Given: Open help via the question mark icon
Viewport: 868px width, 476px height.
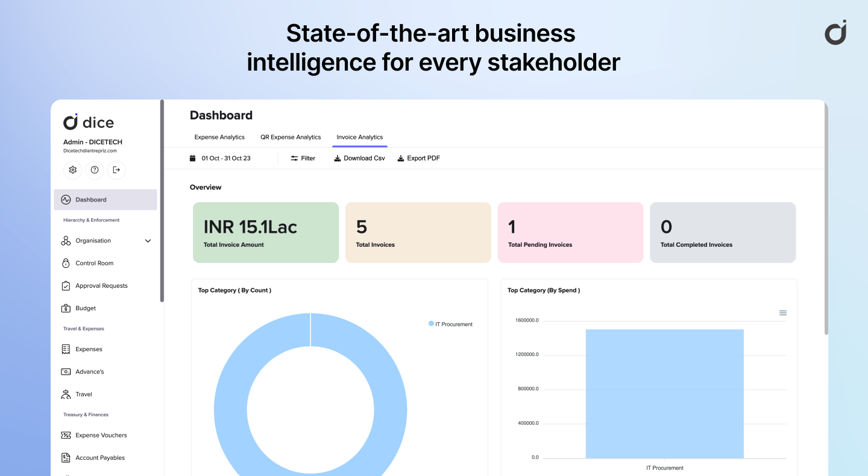Looking at the screenshot, I should click(95, 170).
